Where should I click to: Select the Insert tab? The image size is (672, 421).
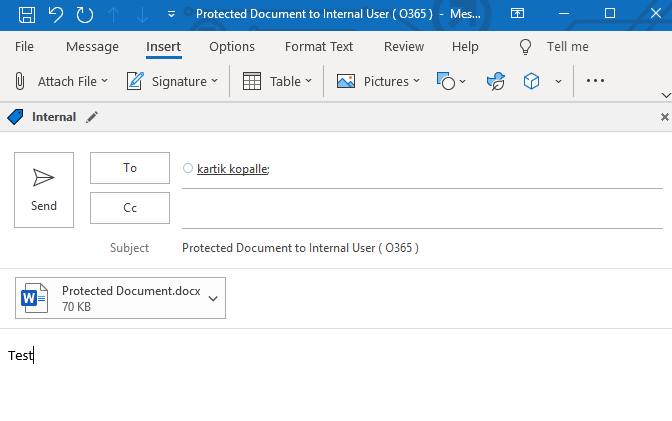pyautogui.click(x=163, y=46)
